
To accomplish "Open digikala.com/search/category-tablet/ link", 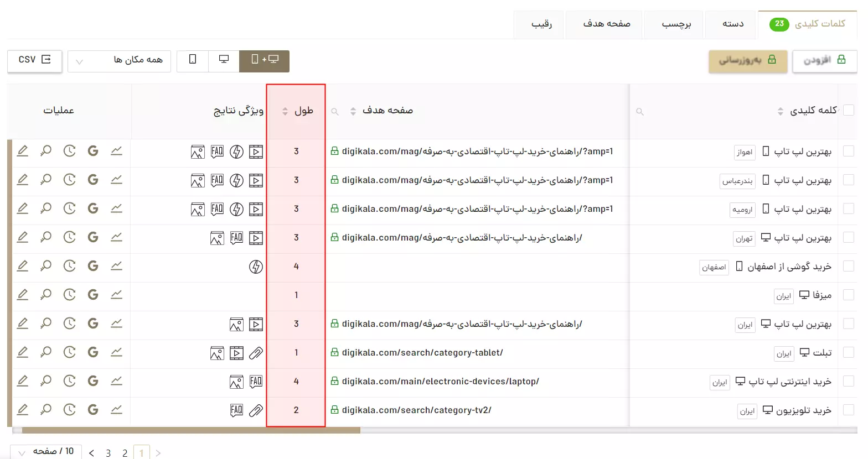I will 422,352.
